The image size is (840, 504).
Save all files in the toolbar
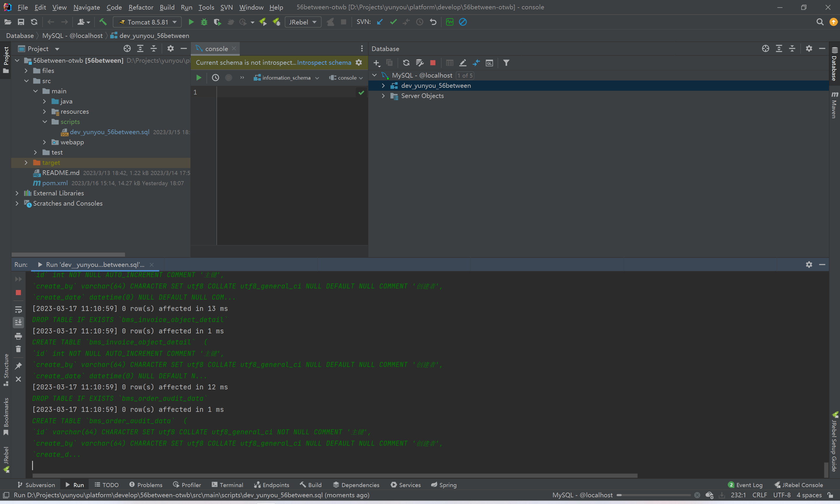21,22
